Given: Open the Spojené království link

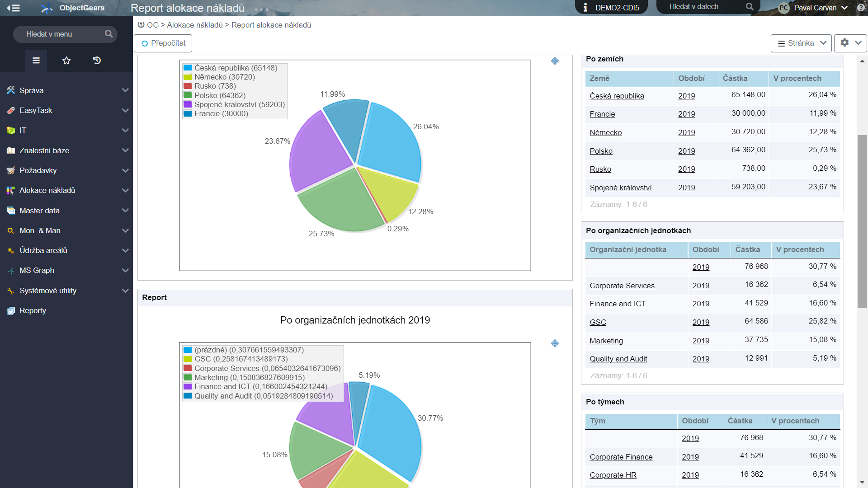Looking at the screenshot, I should pos(620,188).
